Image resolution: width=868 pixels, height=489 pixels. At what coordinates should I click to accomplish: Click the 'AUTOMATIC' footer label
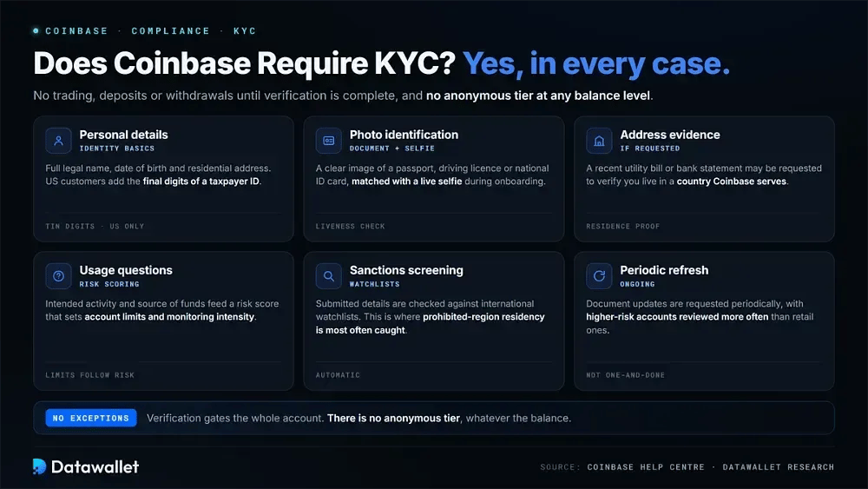click(x=338, y=375)
